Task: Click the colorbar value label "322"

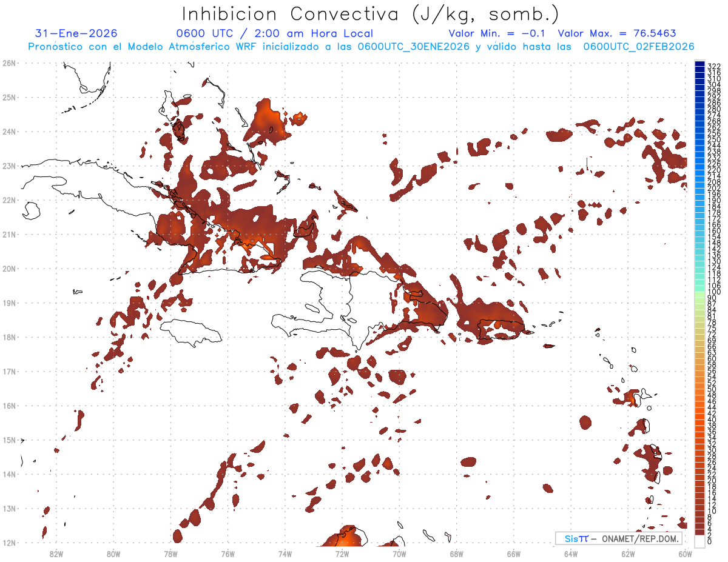Action: click(x=714, y=65)
